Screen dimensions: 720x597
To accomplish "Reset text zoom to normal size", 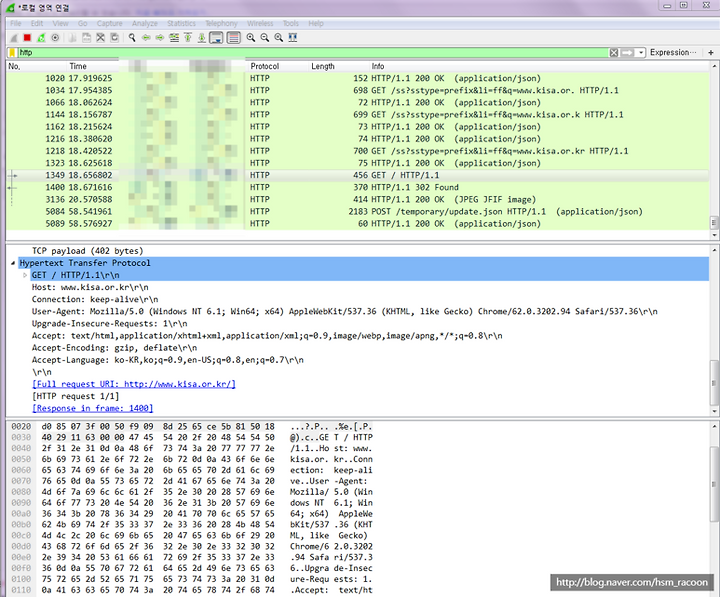I will coord(279,38).
